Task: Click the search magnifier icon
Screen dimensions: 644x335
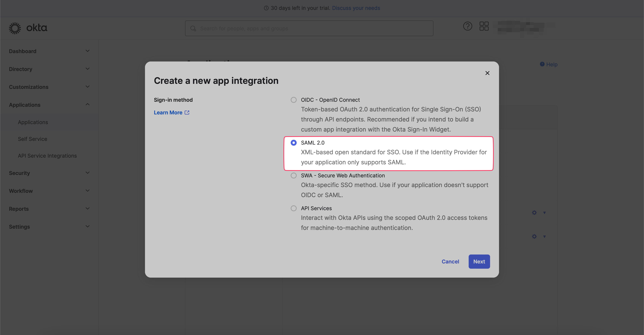Action: pyautogui.click(x=193, y=29)
